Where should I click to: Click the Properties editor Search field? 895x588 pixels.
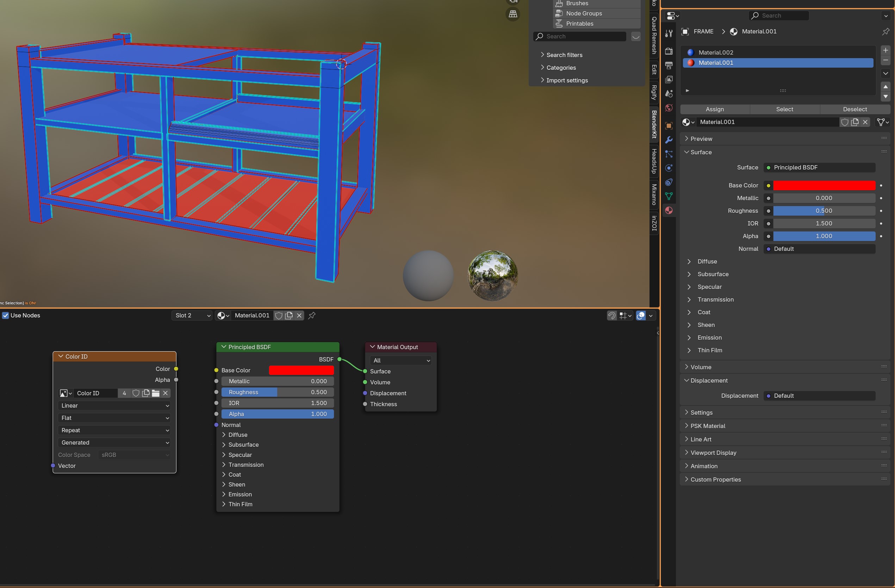tap(778, 16)
